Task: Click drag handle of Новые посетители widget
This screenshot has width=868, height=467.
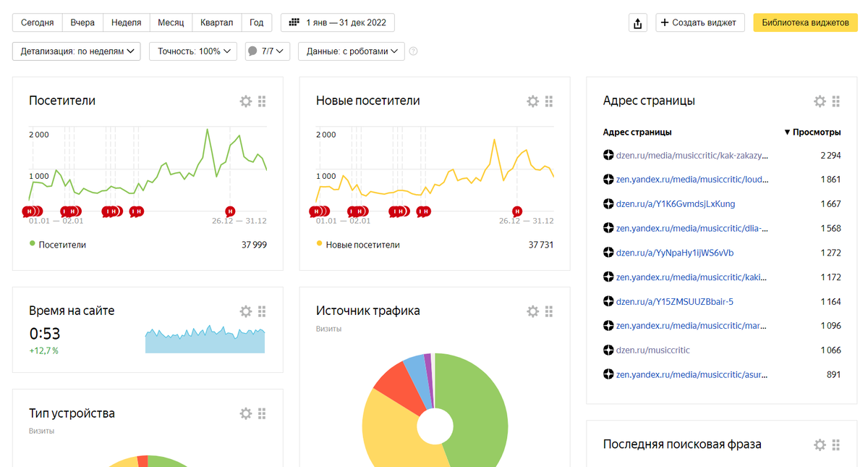Action: tap(549, 101)
